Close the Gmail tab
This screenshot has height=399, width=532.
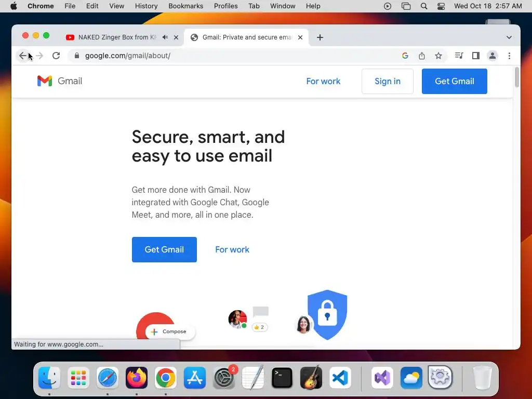pyautogui.click(x=300, y=37)
